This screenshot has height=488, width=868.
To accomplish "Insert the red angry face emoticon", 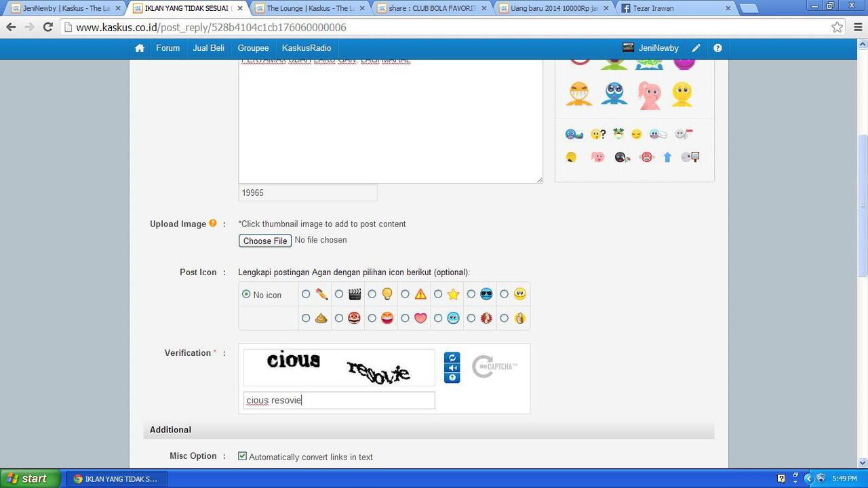I will pos(646,157).
